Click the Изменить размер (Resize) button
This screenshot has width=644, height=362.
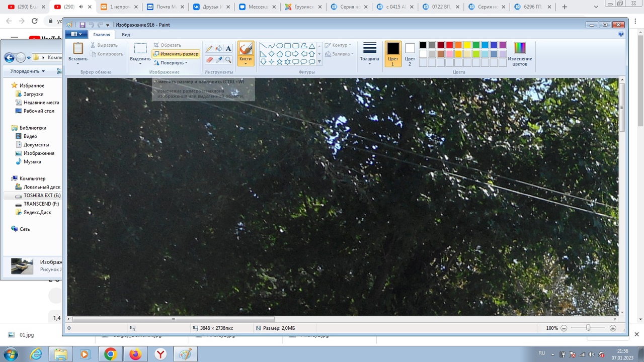tap(176, 54)
